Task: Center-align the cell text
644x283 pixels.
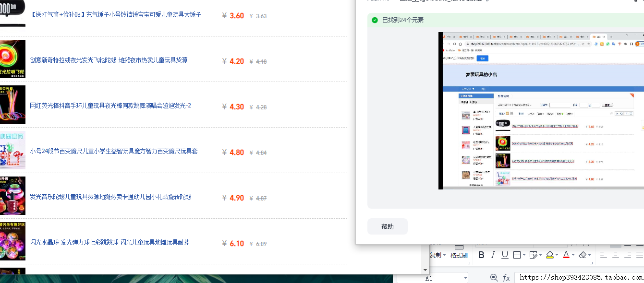Action: (x=616, y=255)
